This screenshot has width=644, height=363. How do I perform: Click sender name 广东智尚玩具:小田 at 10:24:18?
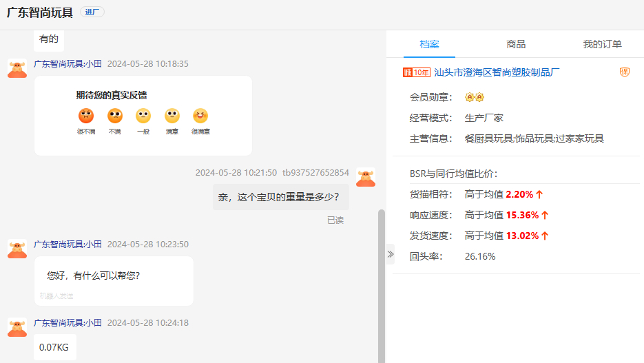(x=67, y=323)
